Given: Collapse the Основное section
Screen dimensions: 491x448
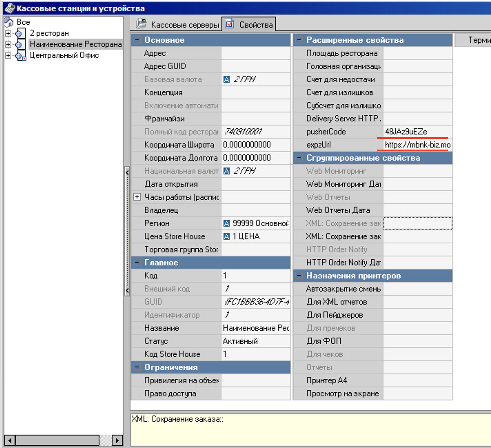Looking at the screenshot, I should coord(137,40).
